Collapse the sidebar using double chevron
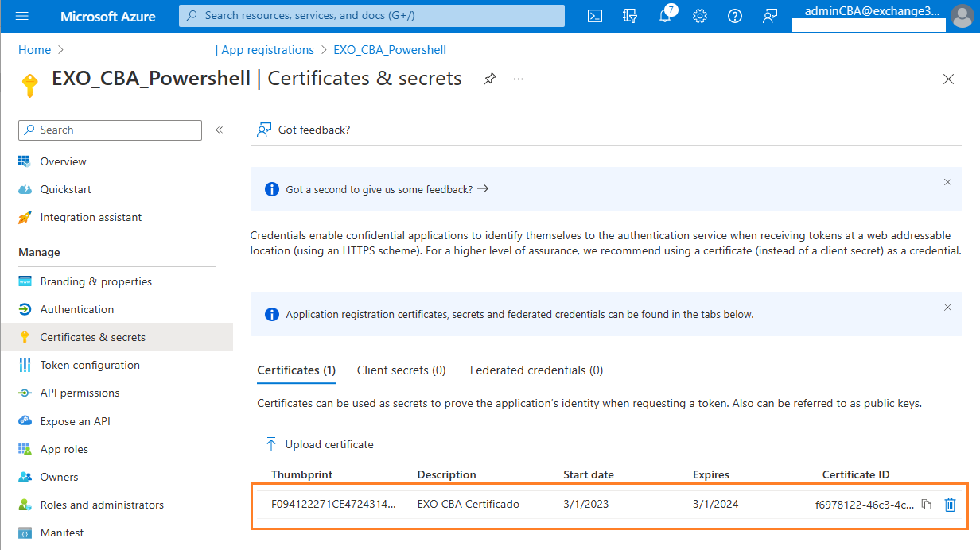 click(x=219, y=130)
